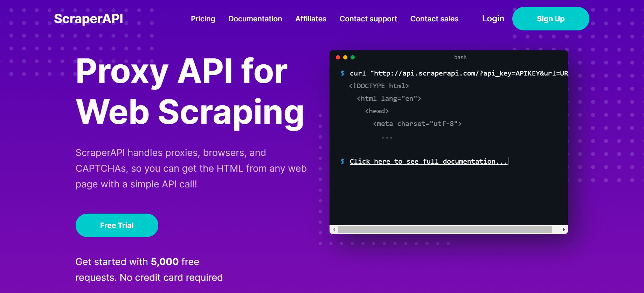Click the meta charset line in terminal
This screenshot has width=644, height=293.
click(x=417, y=124)
